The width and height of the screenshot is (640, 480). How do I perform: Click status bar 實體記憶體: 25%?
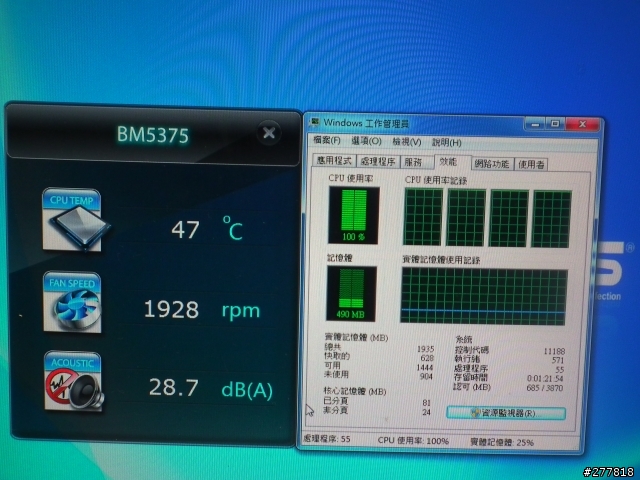[502, 442]
